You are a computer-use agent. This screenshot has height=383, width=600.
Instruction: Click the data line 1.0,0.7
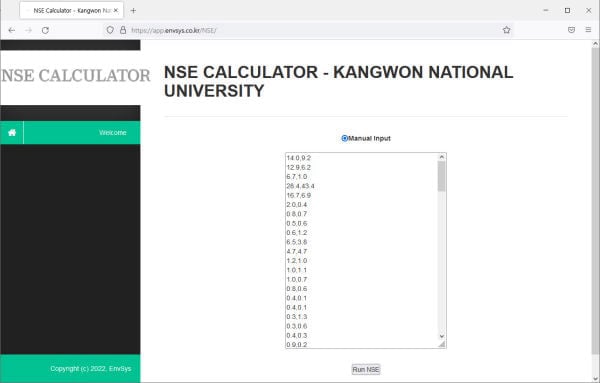click(x=297, y=279)
